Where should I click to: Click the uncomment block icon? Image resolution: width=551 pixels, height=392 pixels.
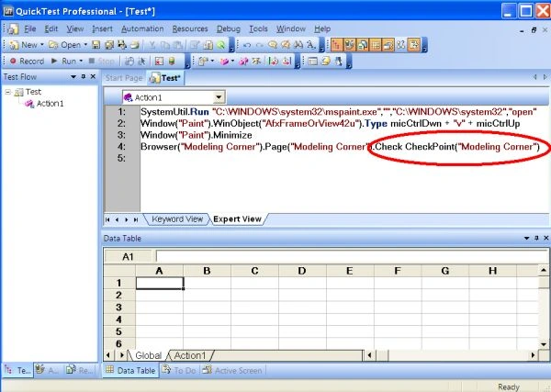coord(286,45)
